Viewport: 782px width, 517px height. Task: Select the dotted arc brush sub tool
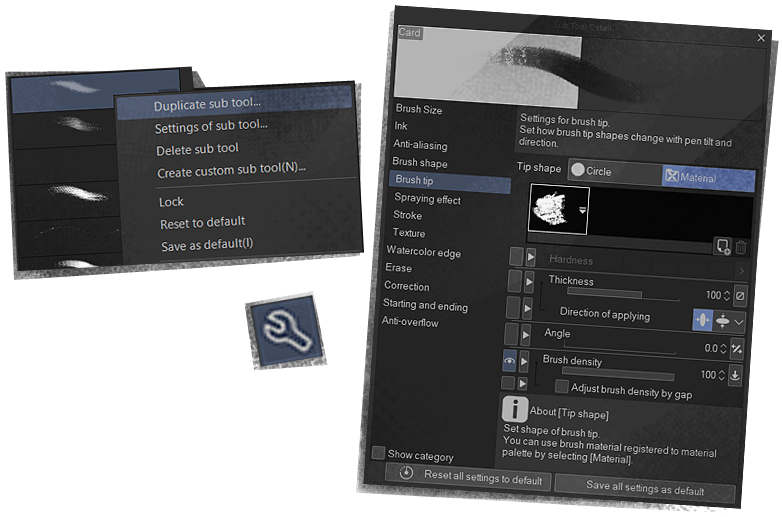point(68,235)
